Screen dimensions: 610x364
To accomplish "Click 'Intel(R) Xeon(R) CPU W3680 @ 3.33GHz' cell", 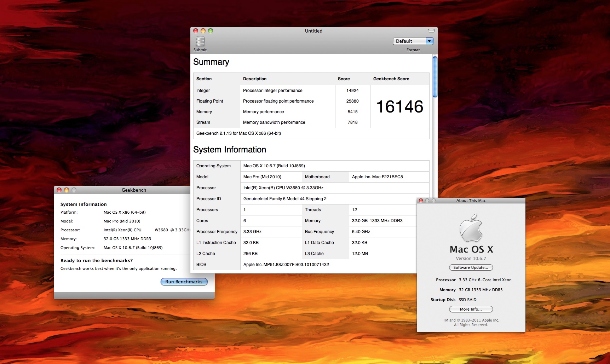I will (283, 188).
